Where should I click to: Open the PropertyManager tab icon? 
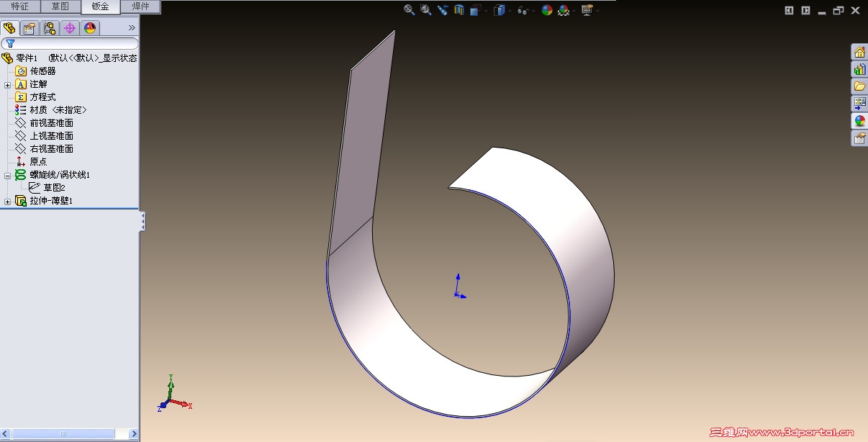[30, 28]
